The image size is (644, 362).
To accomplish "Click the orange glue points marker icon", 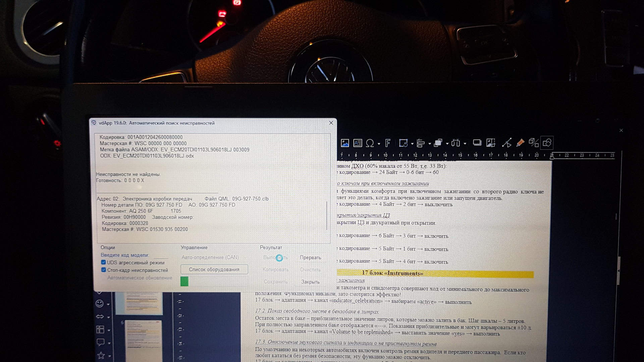I will pos(520,143).
